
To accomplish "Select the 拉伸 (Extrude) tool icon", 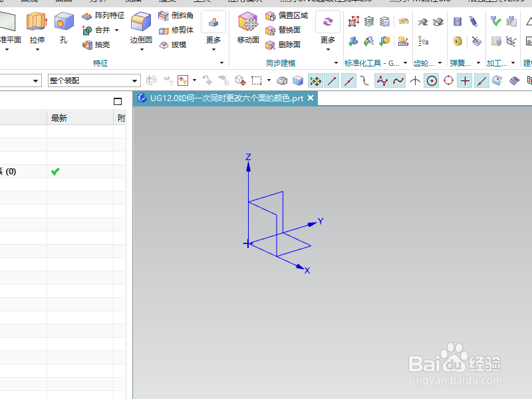I will 37,21.
